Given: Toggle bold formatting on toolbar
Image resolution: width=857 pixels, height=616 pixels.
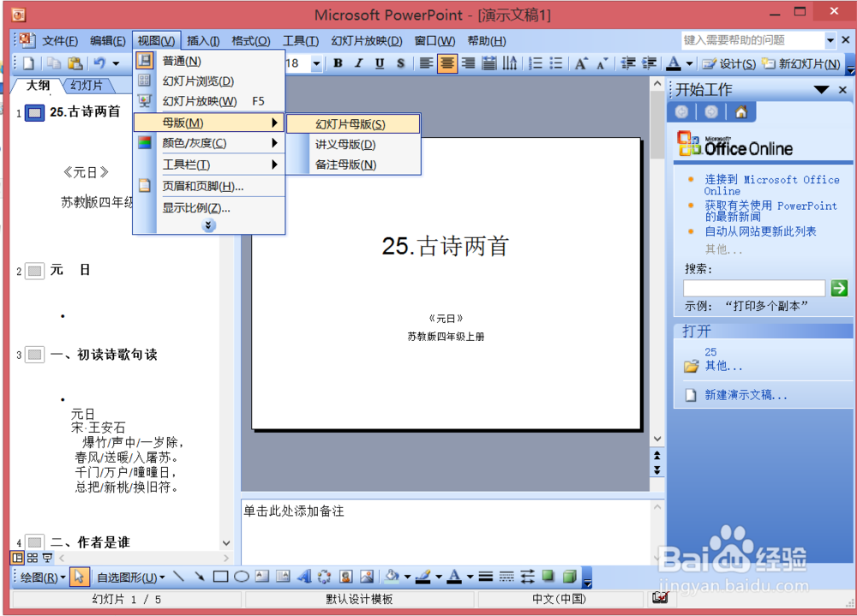Looking at the screenshot, I should tap(337, 63).
